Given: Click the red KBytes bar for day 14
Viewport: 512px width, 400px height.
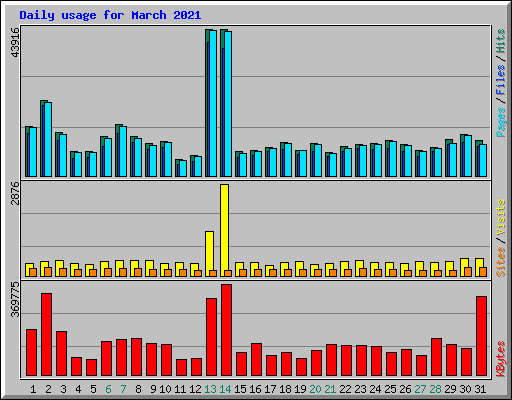Looking at the screenshot, I should (x=226, y=330).
